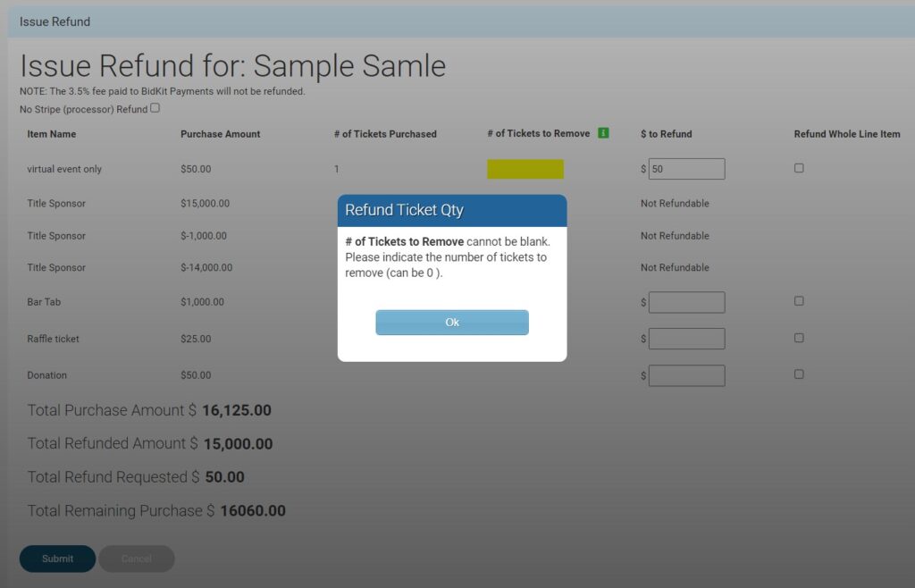Click the Submit button

tap(57, 559)
